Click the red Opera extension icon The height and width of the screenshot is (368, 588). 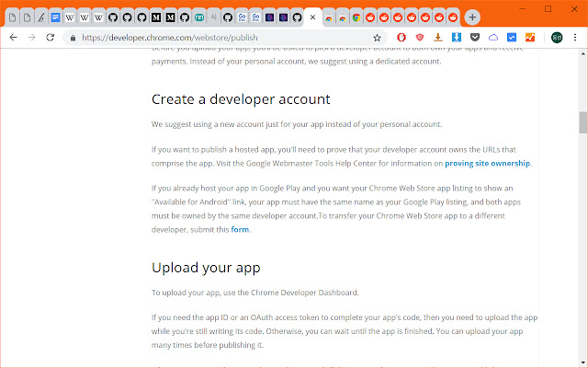(401, 38)
